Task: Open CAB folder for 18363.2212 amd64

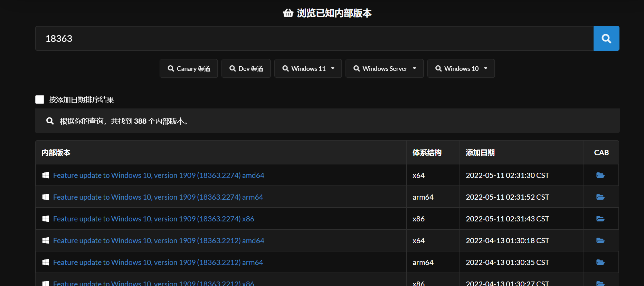Action: [x=600, y=241]
